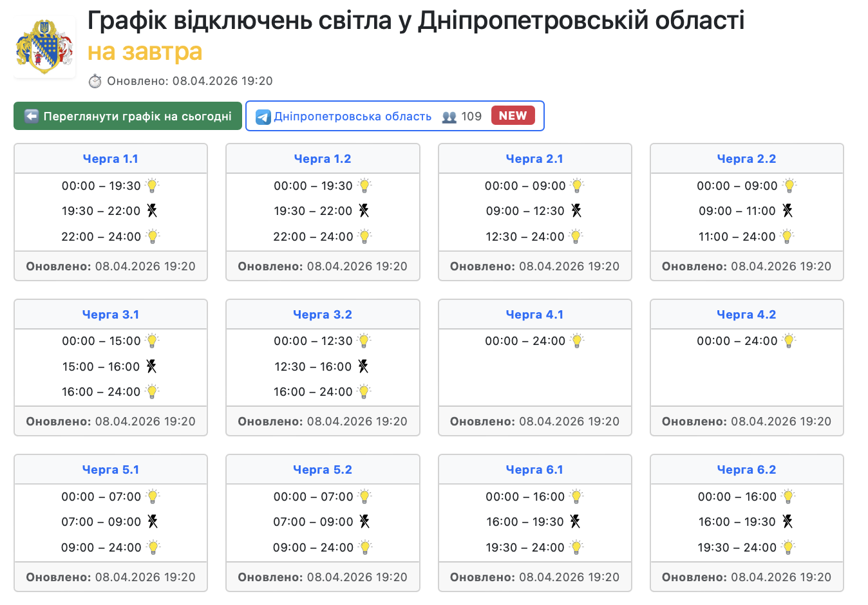Image resolution: width=868 pixels, height=605 pixels.
Task: Open Черга 2.2 schedule link
Action: coord(746,159)
